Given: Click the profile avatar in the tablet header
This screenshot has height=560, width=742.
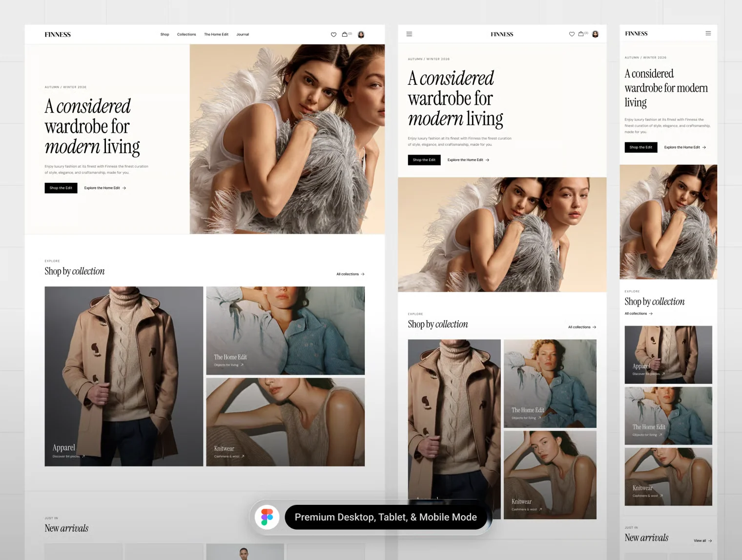Looking at the screenshot, I should point(595,34).
